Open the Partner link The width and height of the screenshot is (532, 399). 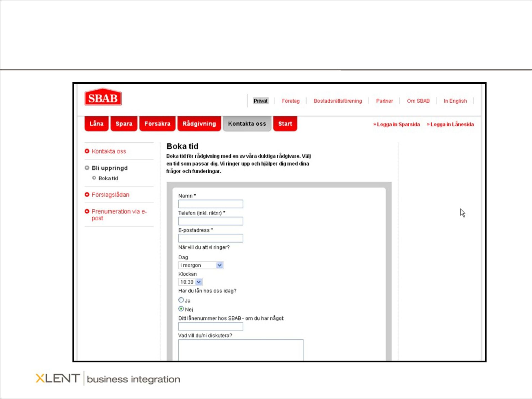point(384,101)
